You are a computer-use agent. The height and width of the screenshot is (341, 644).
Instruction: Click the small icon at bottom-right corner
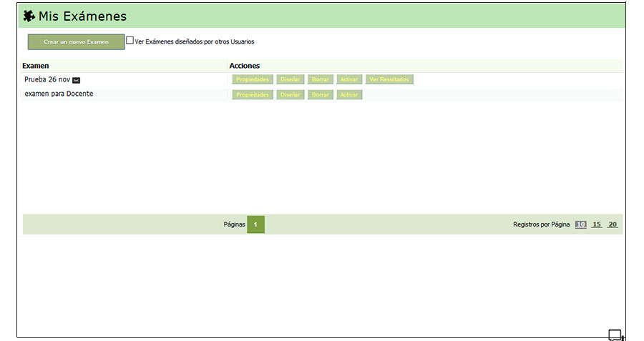[x=615, y=335]
